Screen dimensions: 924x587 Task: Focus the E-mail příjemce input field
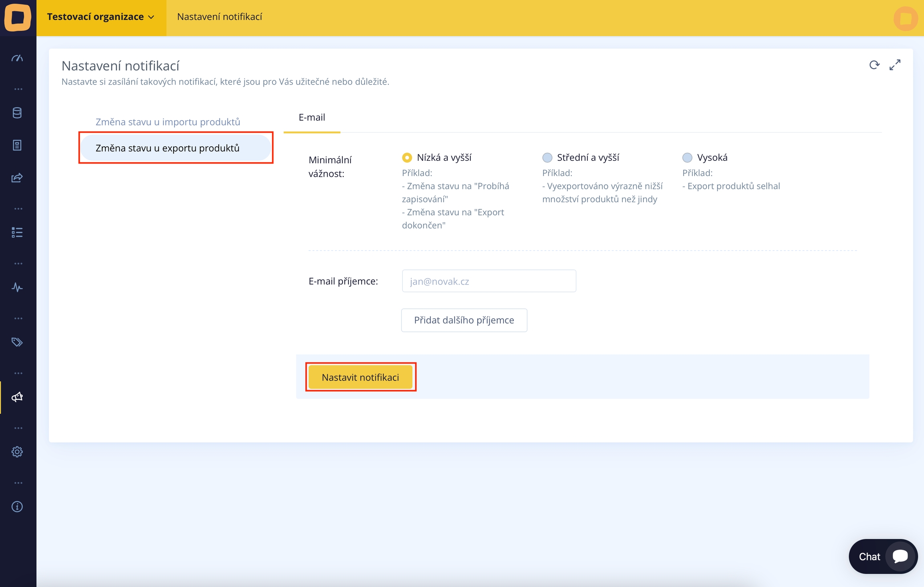488,281
